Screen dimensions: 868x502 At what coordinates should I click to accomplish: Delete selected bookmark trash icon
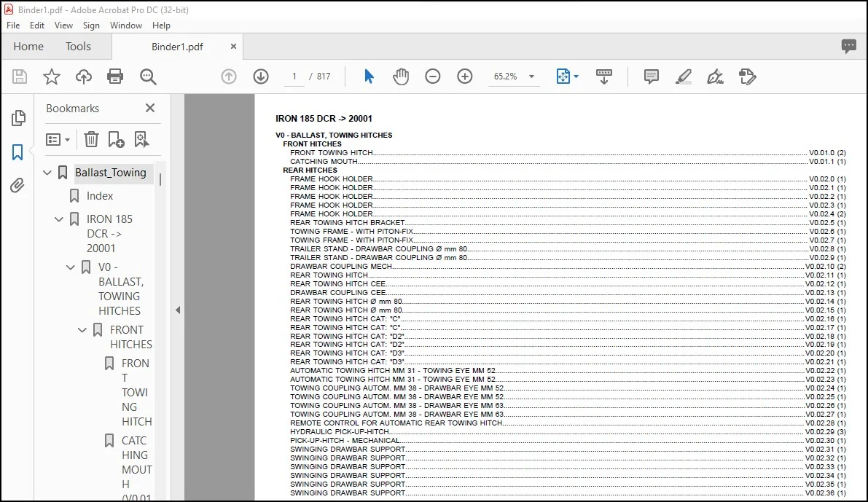coord(91,139)
